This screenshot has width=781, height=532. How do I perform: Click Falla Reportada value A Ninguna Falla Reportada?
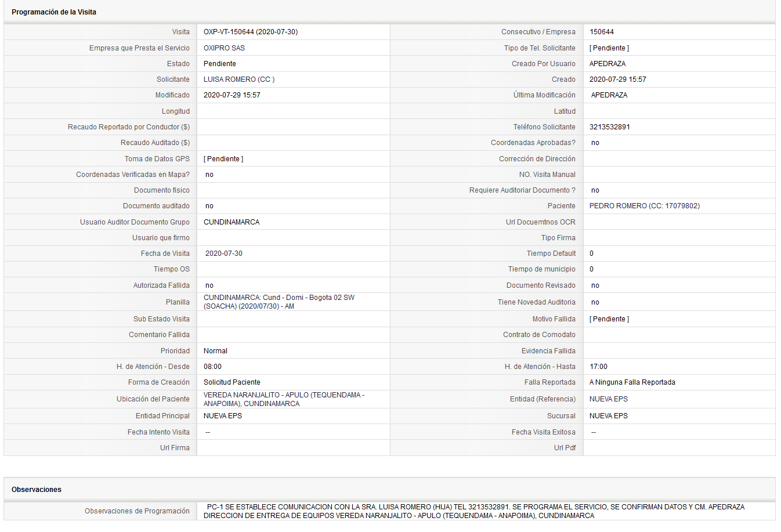(x=632, y=382)
